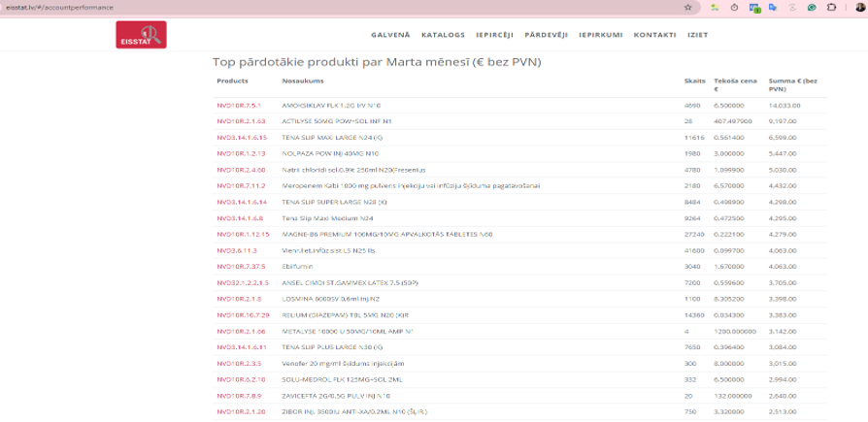This screenshot has width=868, height=422.
Task: Click the Nosaukums column header
Action: [303, 81]
